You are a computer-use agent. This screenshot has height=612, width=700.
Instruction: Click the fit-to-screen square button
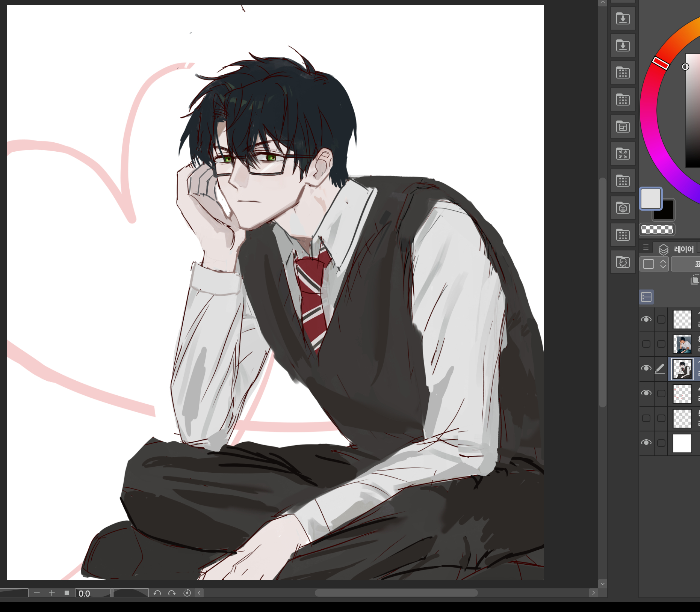coord(67,593)
